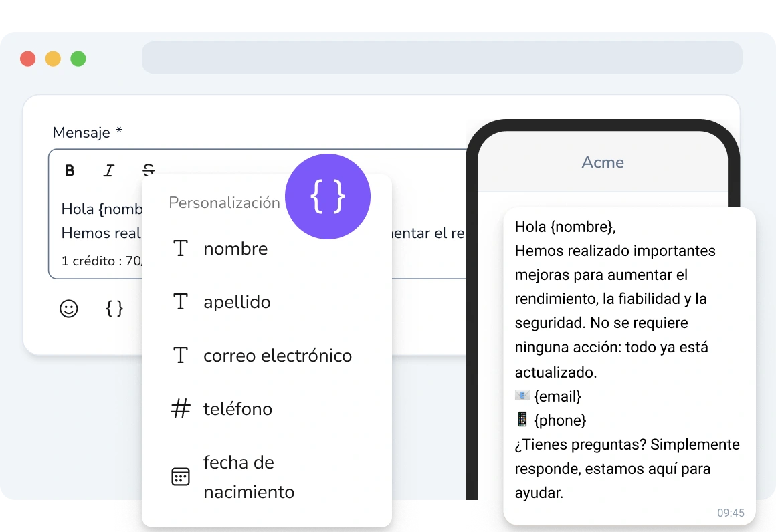Apply bold formatting in the message editor

(70, 170)
